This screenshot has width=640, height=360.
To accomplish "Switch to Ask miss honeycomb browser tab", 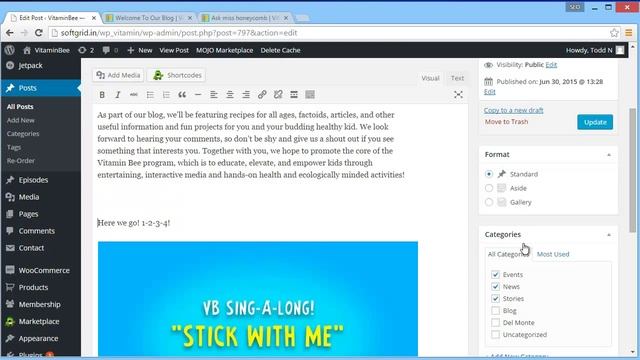I will point(245,18).
